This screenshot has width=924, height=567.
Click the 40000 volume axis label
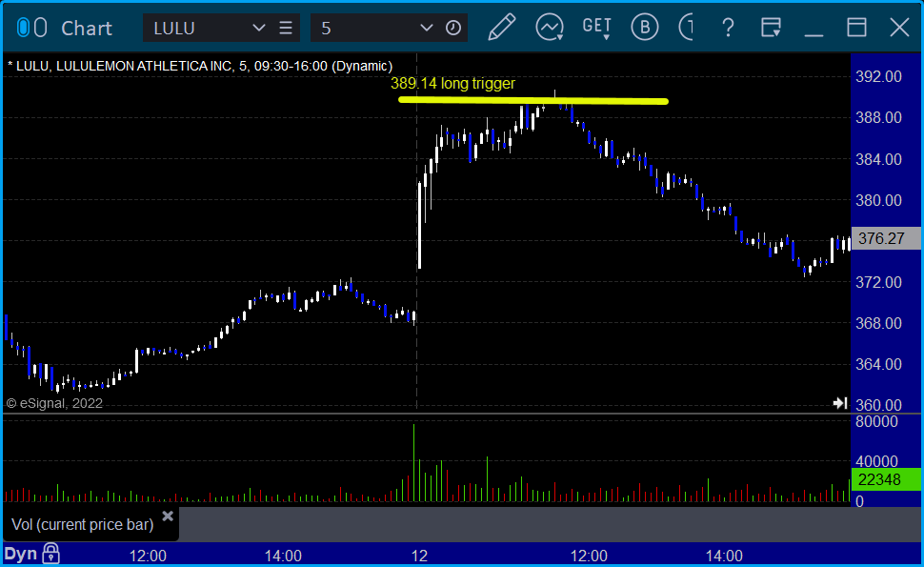coord(877,461)
